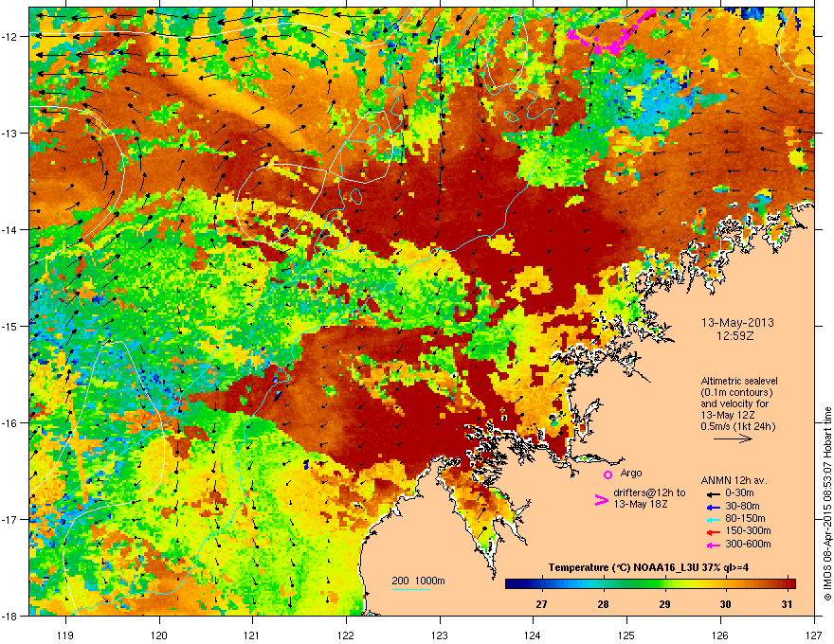Click the colorbar tick label 28

pos(603,604)
